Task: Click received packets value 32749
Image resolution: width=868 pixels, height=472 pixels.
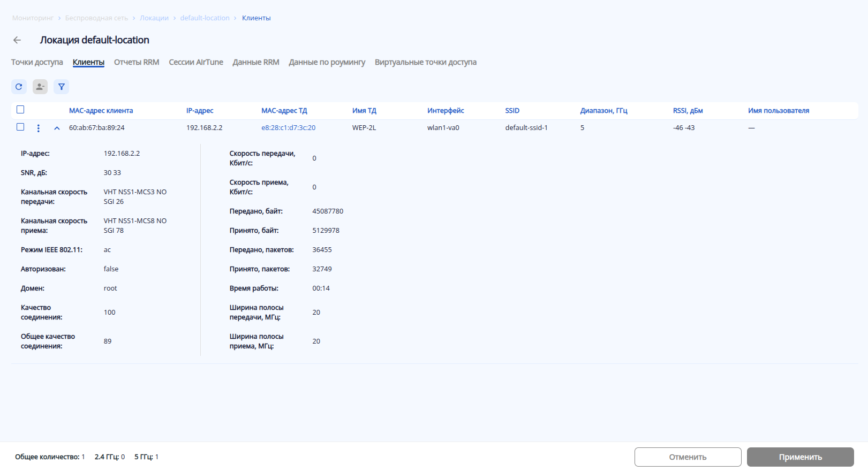Action: [x=322, y=269]
